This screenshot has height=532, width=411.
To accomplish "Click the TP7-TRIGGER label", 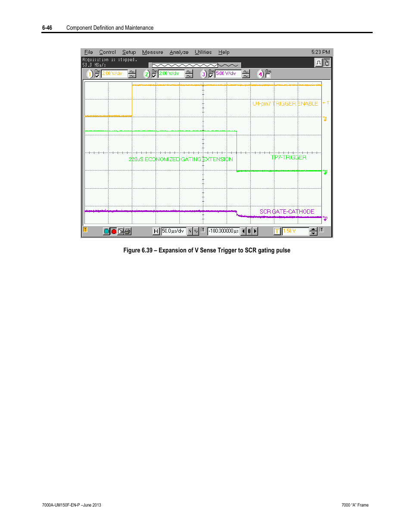I will coord(289,158).
